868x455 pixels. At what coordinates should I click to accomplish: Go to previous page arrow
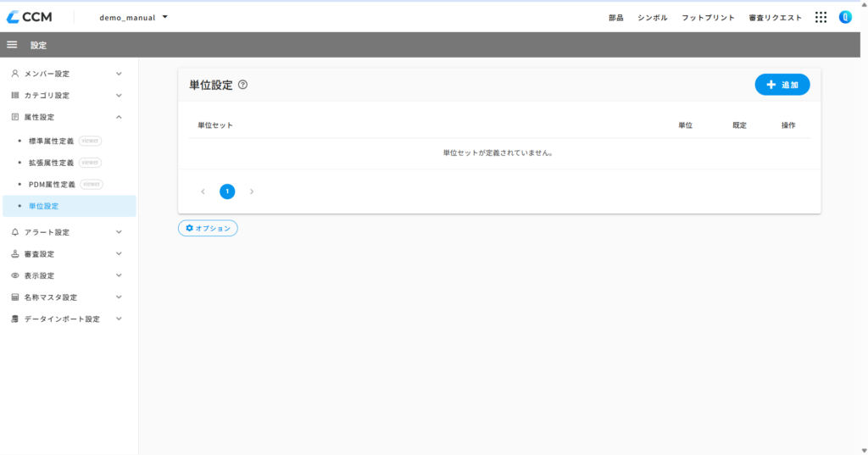click(x=203, y=191)
